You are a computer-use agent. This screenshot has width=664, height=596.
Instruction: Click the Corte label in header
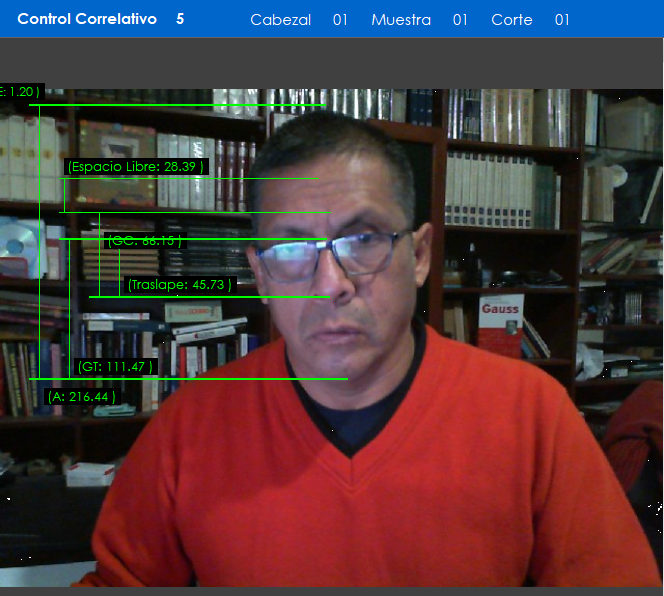[x=511, y=20]
